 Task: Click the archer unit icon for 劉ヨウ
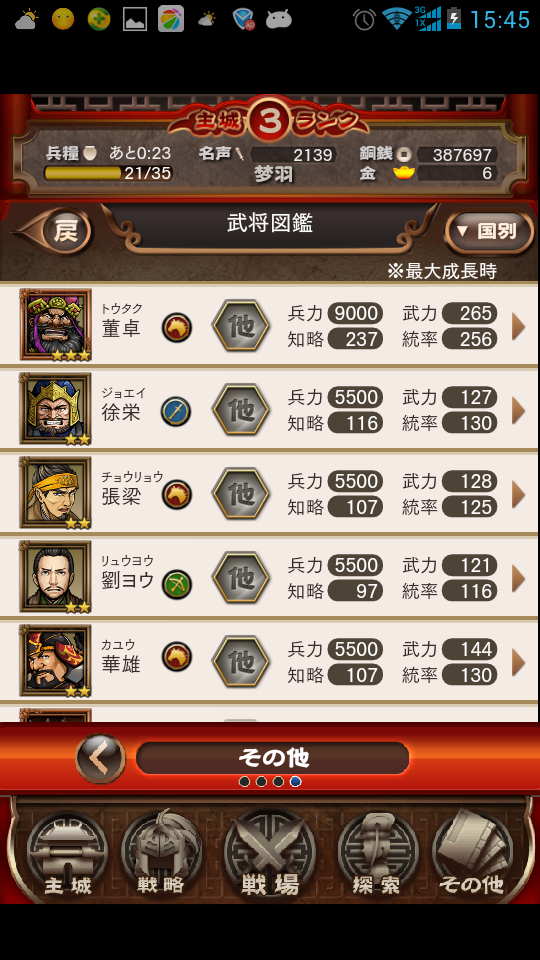177,584
